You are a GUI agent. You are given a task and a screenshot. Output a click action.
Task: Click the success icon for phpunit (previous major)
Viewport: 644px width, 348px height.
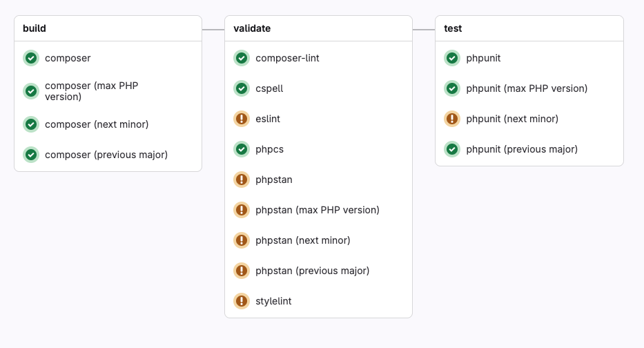coord(452,149)
